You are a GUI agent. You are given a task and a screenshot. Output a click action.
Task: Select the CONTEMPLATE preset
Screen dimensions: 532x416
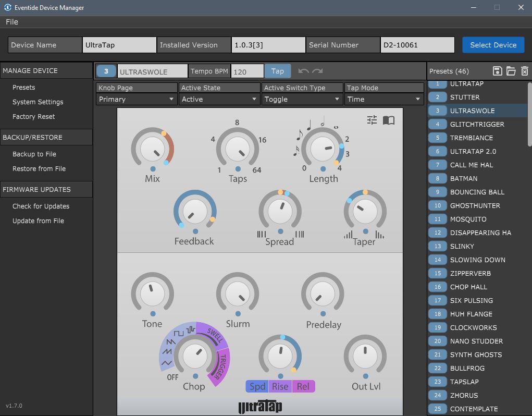tap(477, 409)
